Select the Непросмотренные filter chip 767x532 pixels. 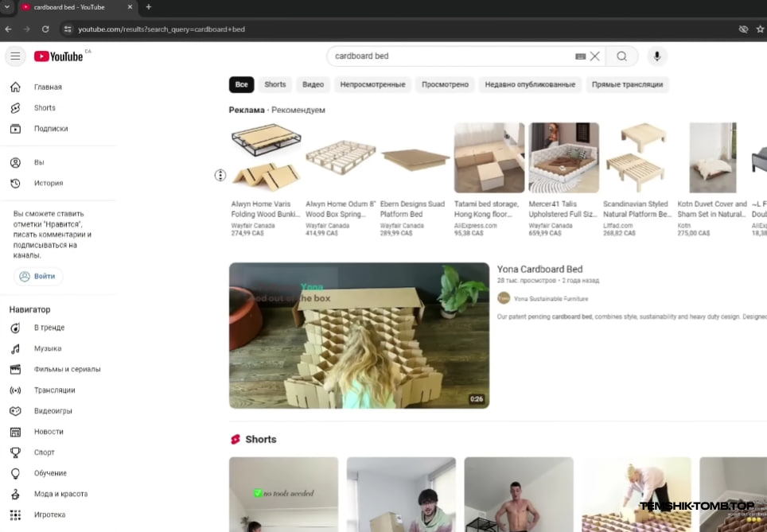(372, 84)
